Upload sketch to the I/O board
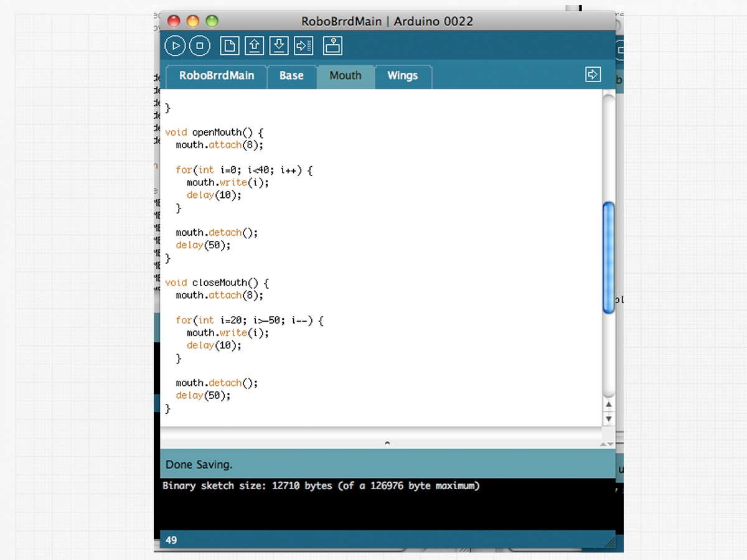Viewport: 747px width, 560px height. point(303,45)
